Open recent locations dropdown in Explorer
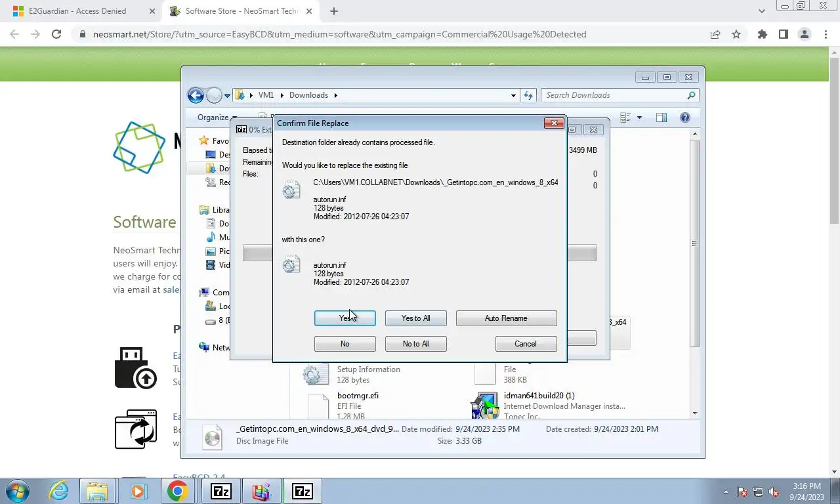Image resolution: width=840 pixels, height=504 pixels. pos(228,96)
